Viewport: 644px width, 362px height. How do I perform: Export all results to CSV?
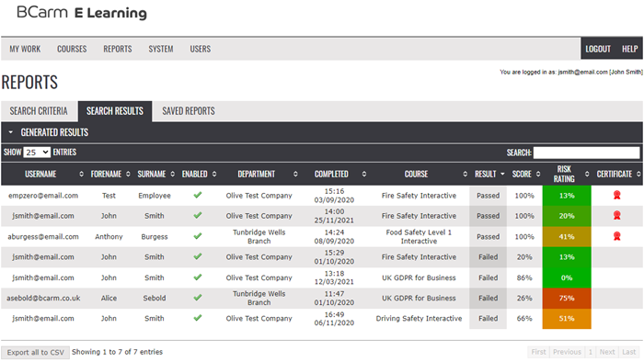pos(35,352)
